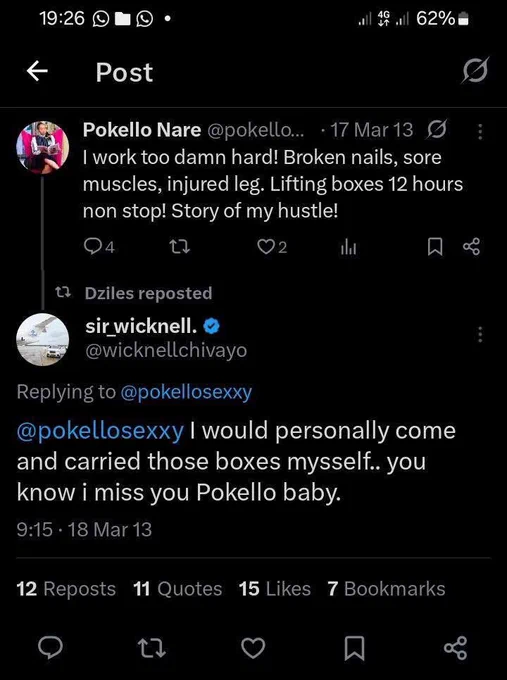View the 12 Reposts list
Viewport: 507px width, 680px height.
[x=66, y=589]
